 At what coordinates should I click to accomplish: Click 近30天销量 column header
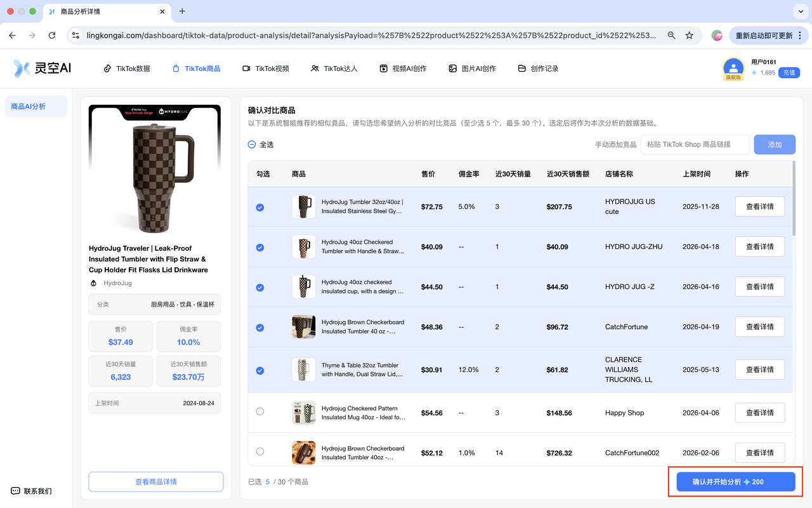(513, 174)
